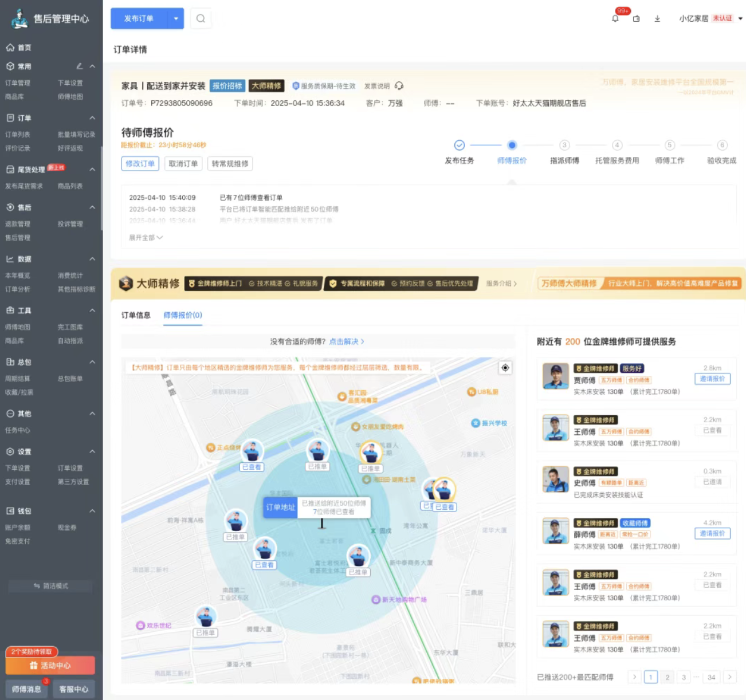This screenshot has height=700, width=746.
Task: Go to the next page of masters
Action: pos(730,677)
